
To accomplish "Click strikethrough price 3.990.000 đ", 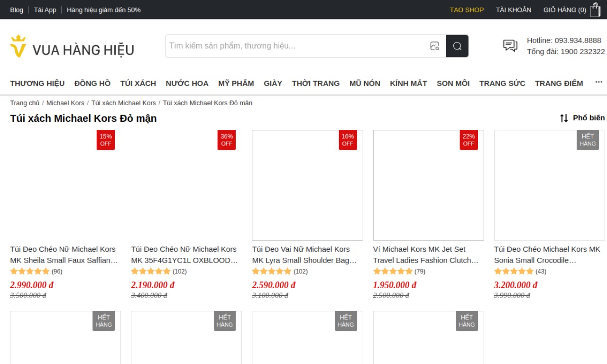I will pos(512,295).
